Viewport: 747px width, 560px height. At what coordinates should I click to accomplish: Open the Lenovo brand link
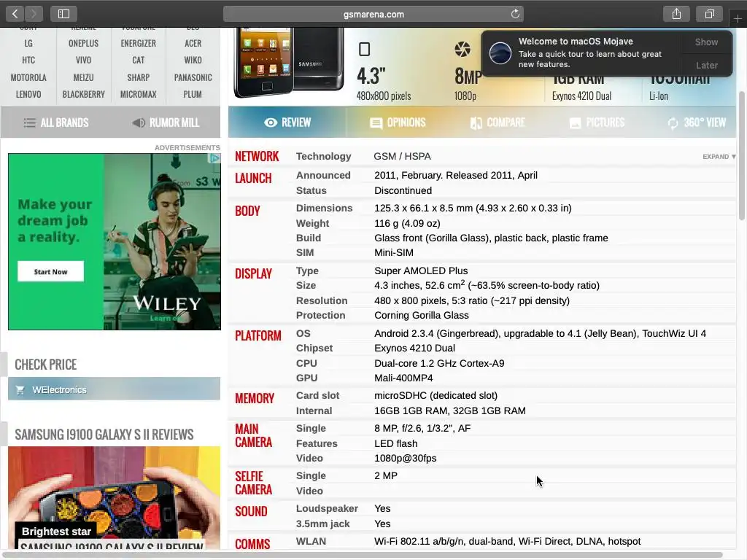(x=28, y=94)
